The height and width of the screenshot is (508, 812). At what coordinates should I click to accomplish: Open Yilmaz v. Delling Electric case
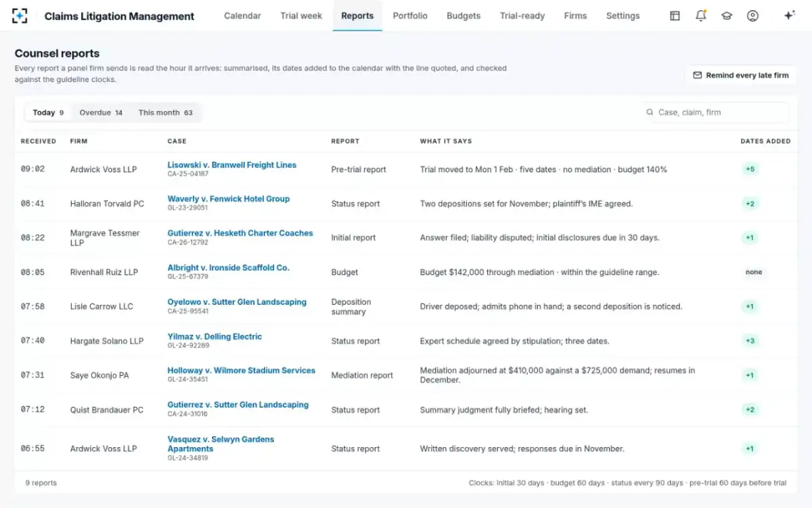pyautogui.click(x=215, y=337)
